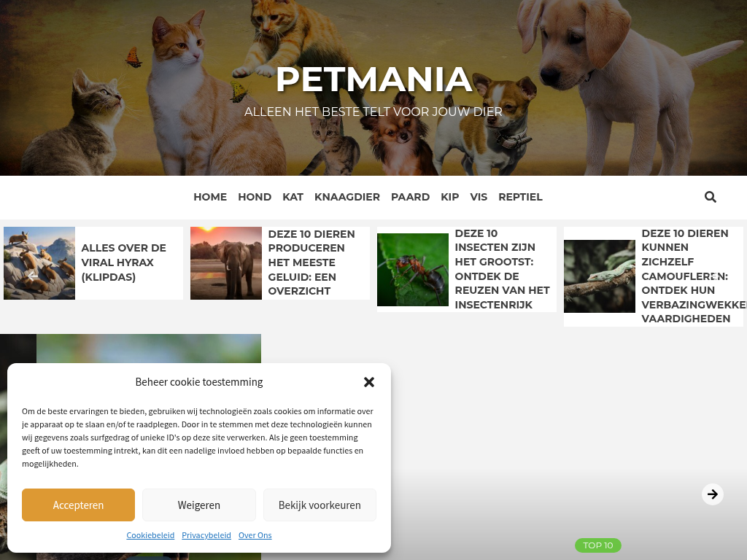Open the hyrax article thumbnail
The width and height of the screenshot is (747, 560).
coord(39,263)
